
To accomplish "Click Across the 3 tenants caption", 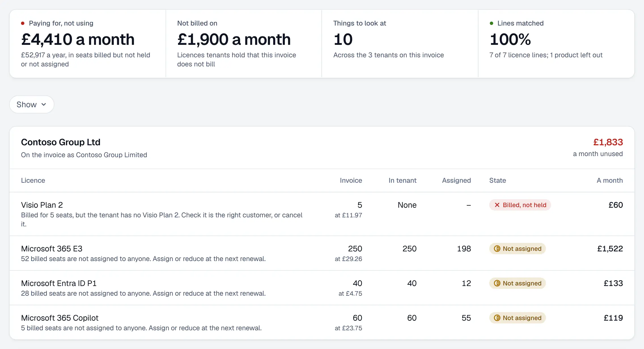I will 388,55.
